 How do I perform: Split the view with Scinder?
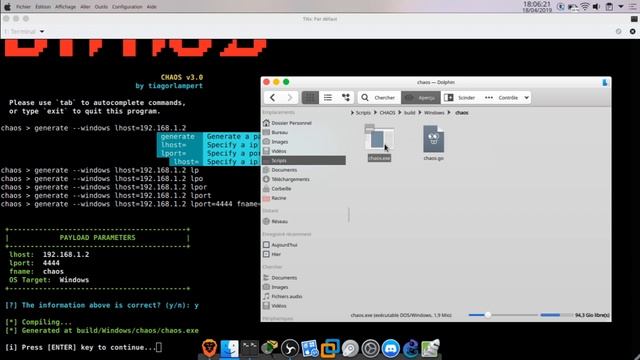pyautogui.click(x=460, y=98)
